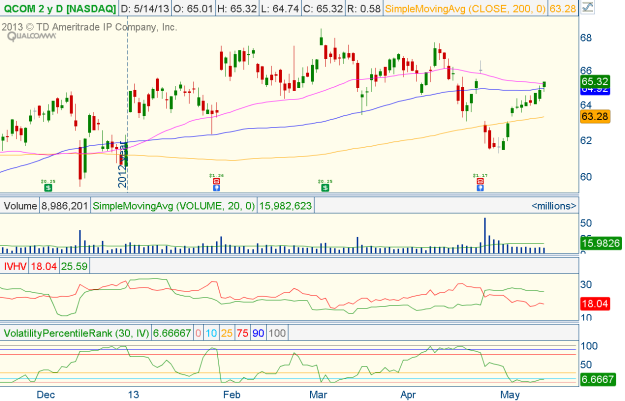This screenshot has height=401, width=625.
Task: Click the green dividend icon in early December
Action: 47,182
